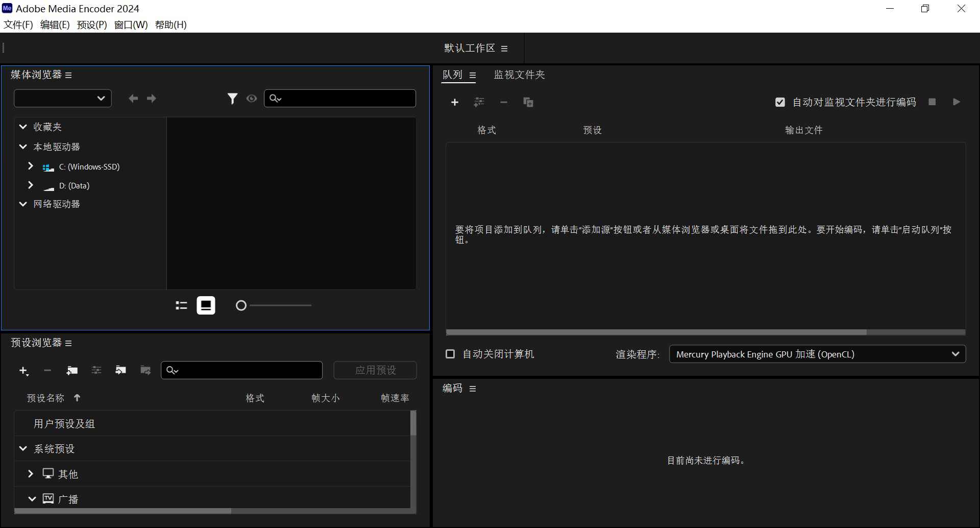Image resolution: width=980 pixels, height=528 pixels.
Task: Click the 应用预设 button
Action: [375, 370]
